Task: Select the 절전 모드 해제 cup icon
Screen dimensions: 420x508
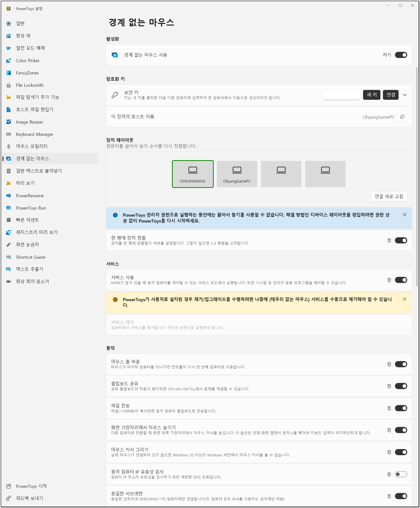Action: [x=9, y=48]
